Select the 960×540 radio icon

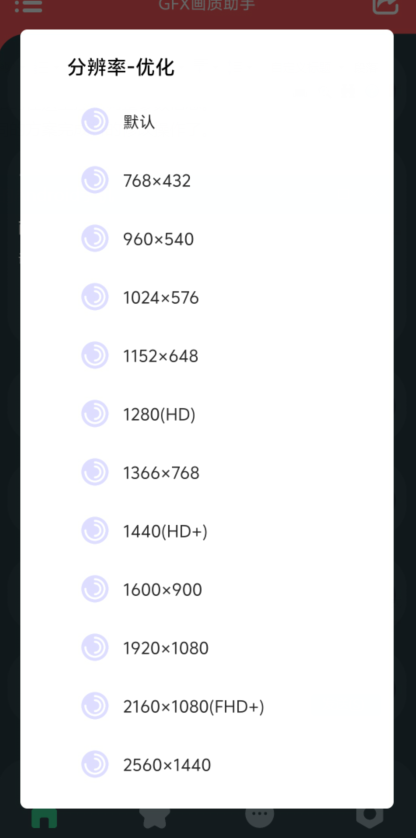point(95,238)
